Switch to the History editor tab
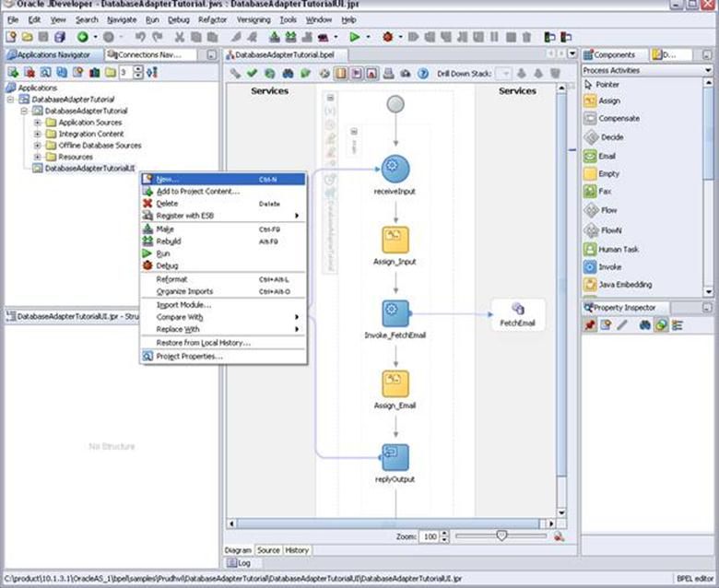The height and width of the screenshot is (588, 719). pos(297,550)
